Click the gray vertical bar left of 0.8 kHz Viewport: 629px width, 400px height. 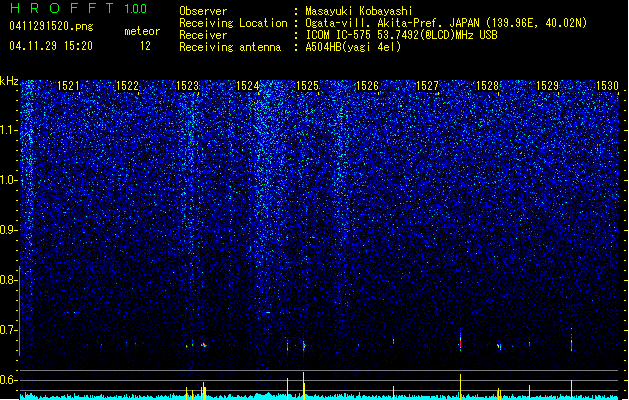pos(20,311)
